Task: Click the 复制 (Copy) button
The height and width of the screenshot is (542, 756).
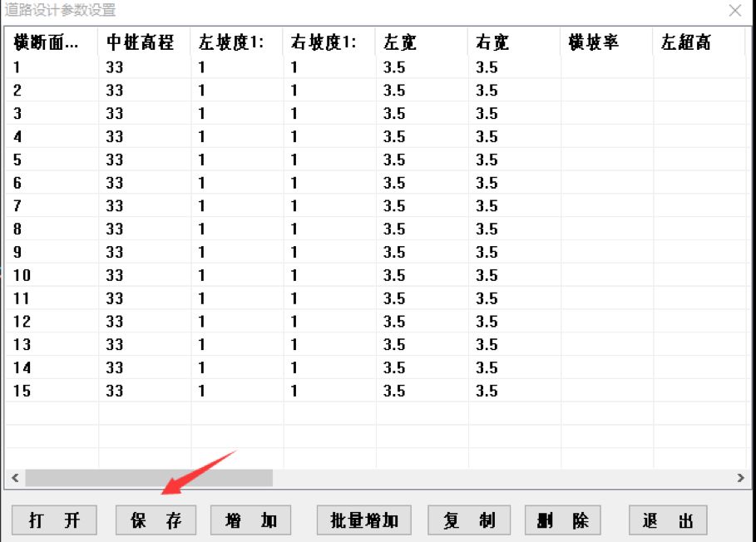Action: [x=468, y=520]
